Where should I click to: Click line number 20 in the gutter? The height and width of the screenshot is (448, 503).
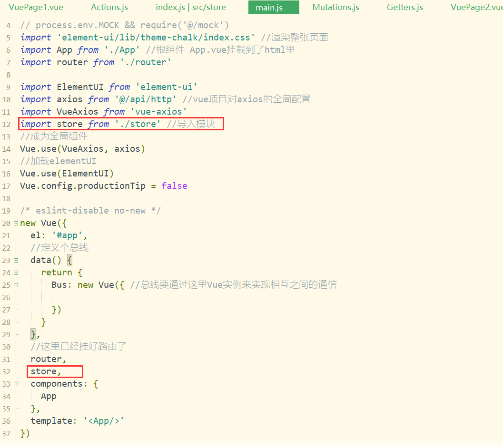pyautogui.click(x=6, y=224)
